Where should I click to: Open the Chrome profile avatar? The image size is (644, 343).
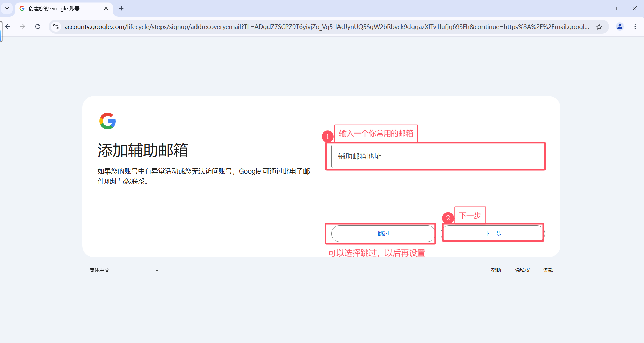tap(620, 27)
